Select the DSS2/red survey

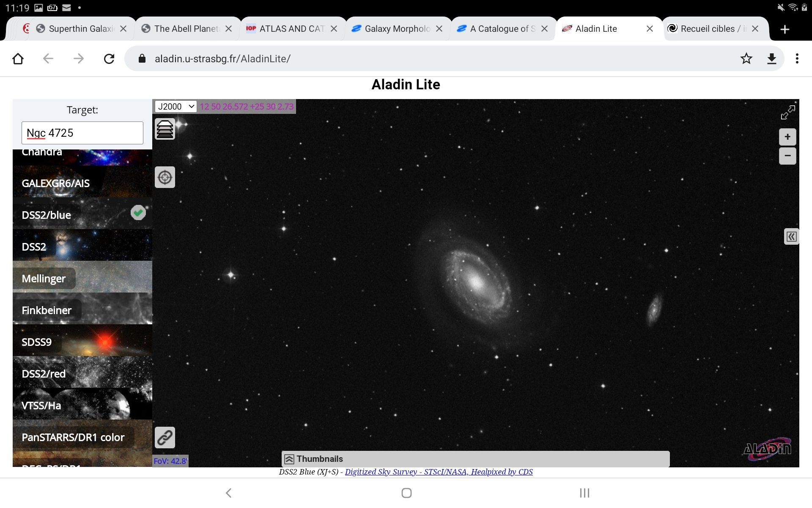click(82, 372)
